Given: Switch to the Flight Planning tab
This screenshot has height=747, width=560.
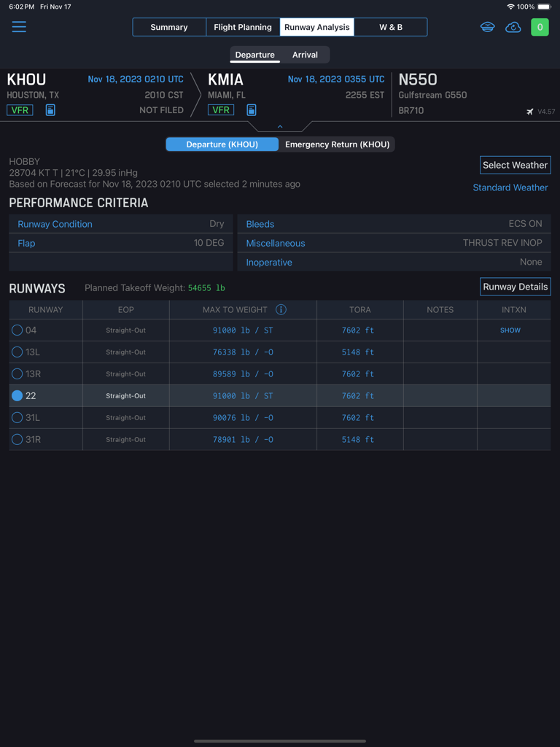Looking at the screenshot, I should (x=243, y=27).
